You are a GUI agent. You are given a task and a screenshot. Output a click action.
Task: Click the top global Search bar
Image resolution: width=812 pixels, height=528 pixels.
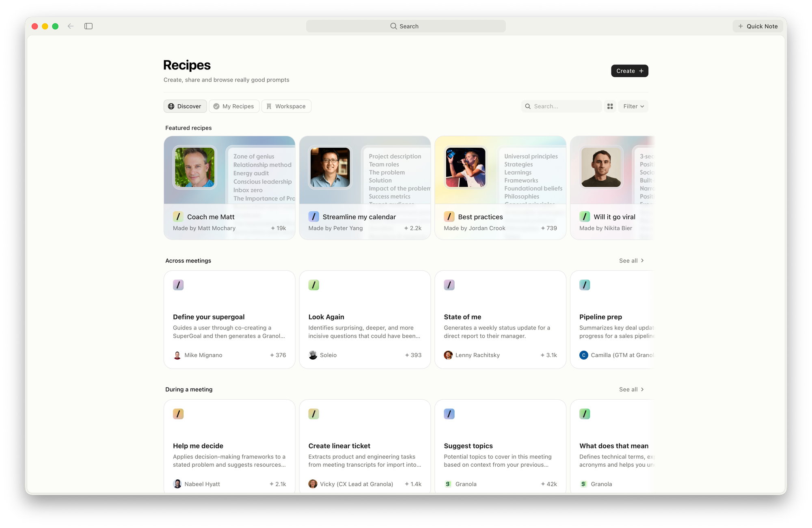[x=406, y=26]
